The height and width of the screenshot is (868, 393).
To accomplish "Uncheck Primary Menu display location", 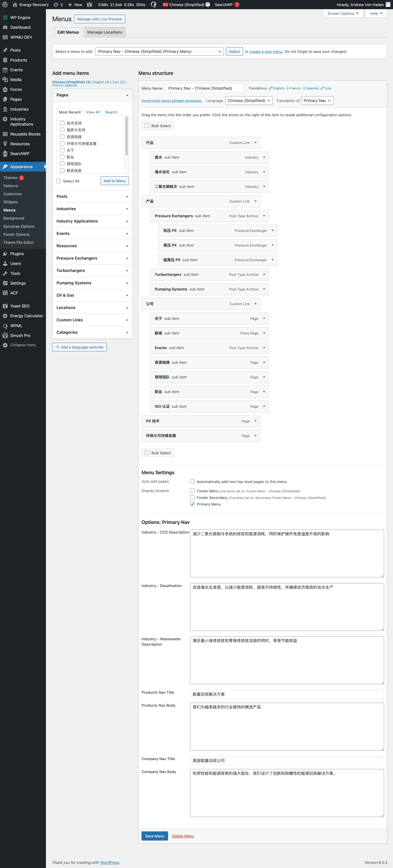I will pyautogui.click(x=192, y=504).
